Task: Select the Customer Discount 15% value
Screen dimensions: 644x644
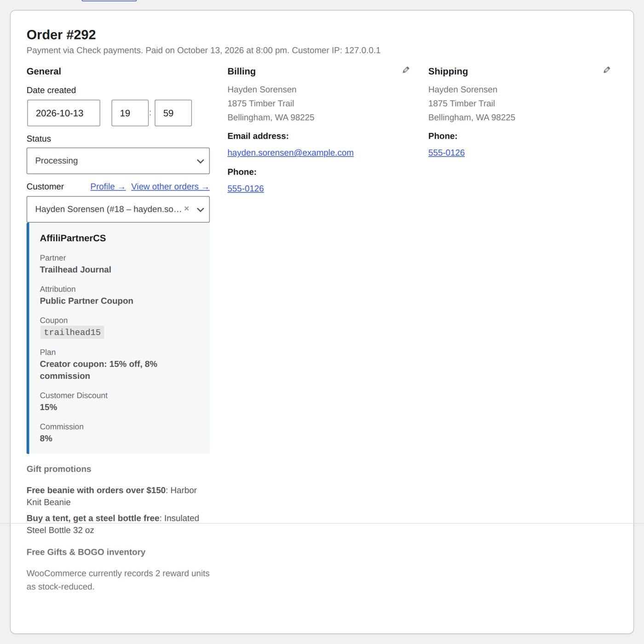Action: 48,407
